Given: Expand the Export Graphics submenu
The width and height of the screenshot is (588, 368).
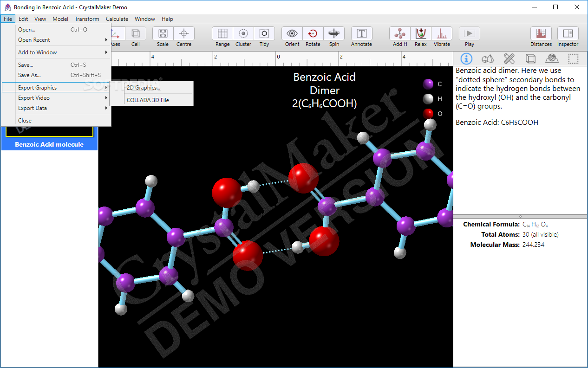Looking at the screenshot, I should click(56, 88).
